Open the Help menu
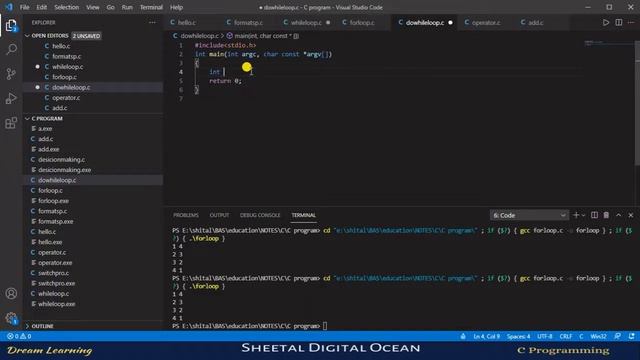This screenshot has height=360, width=640. pyautogui.click(x=176, y=7)
